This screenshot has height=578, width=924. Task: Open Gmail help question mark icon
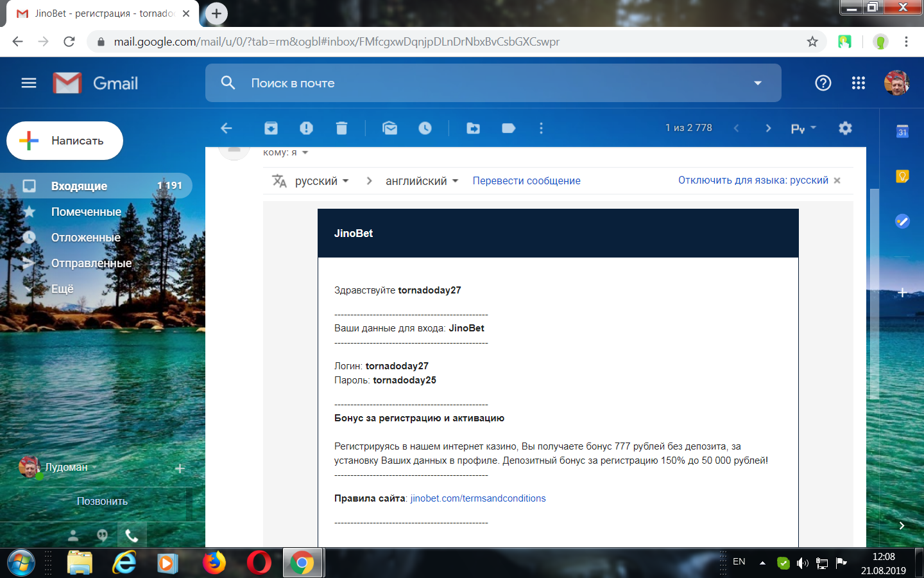click(823, 83)
